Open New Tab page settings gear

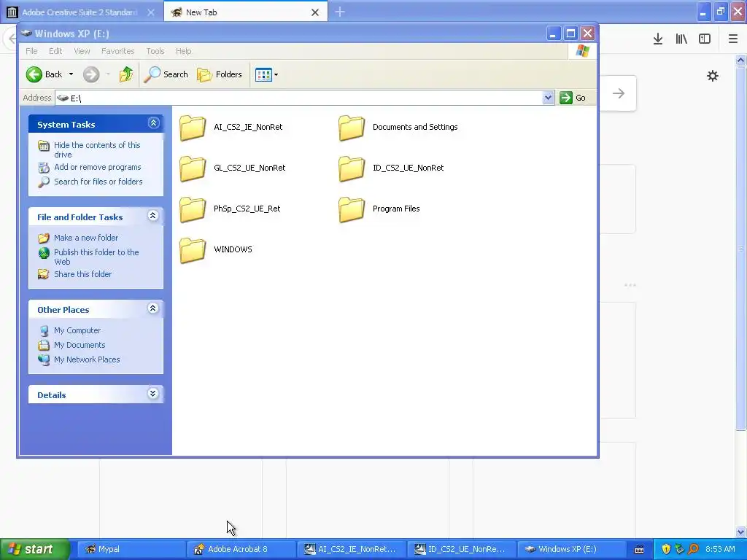[712, 76]
